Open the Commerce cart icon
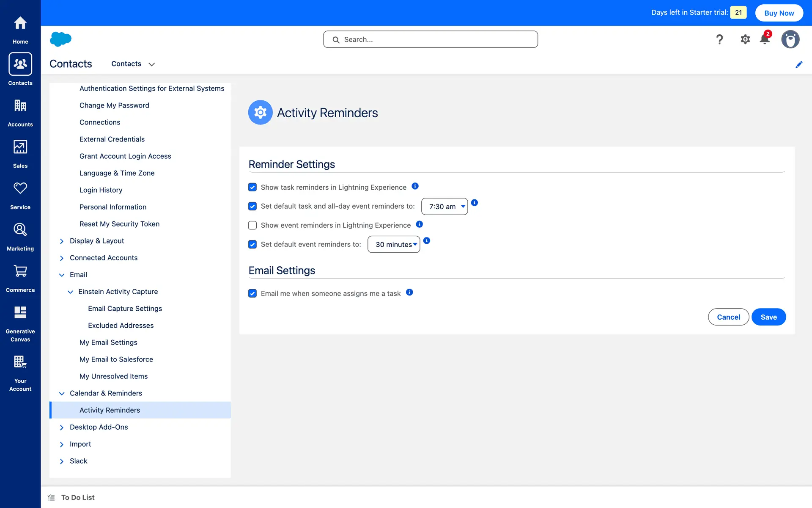 pyautogui.click(x=20, y=271)
